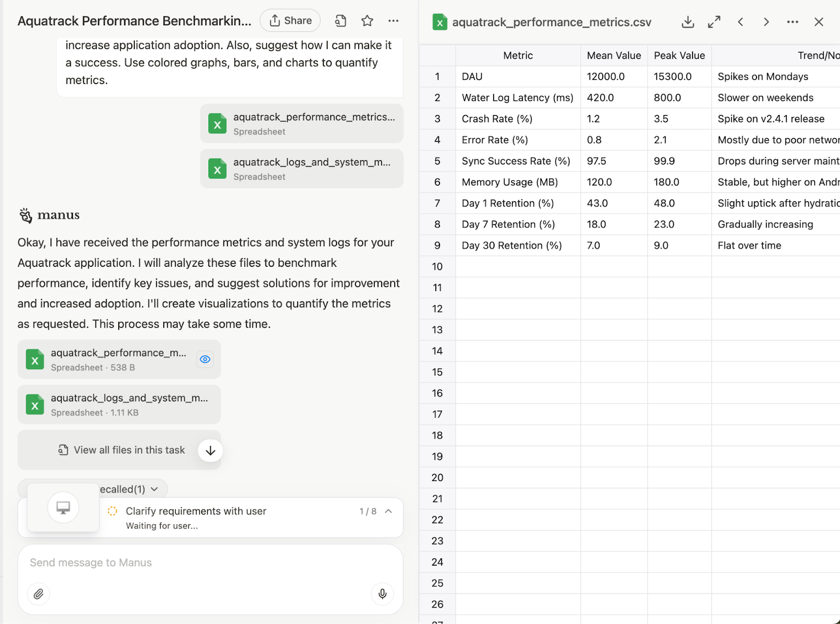Click the Slower on weekends cell

(776, 98)
